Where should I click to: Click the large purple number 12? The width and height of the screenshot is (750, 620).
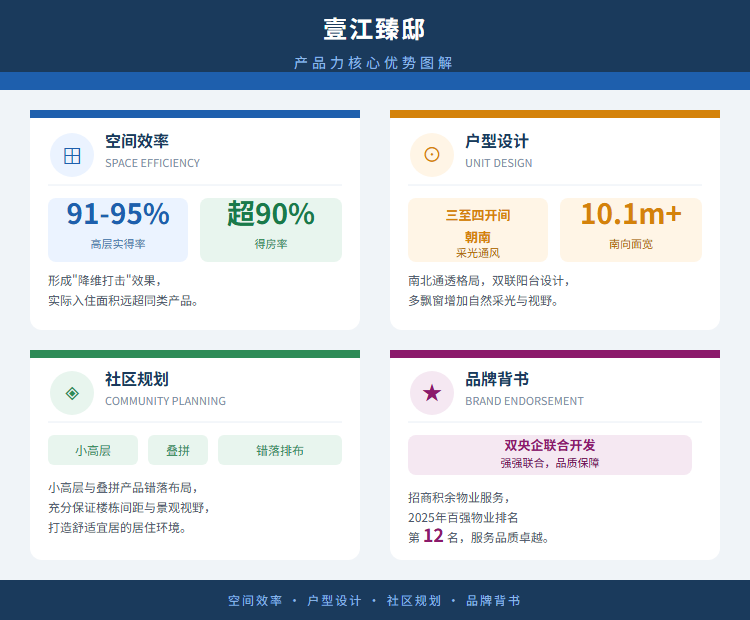coord(433,536)
